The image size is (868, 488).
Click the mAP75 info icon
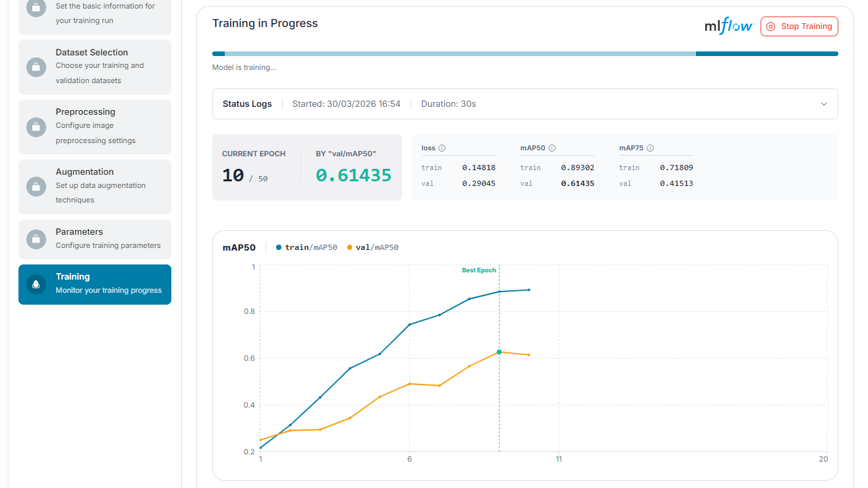651,148
